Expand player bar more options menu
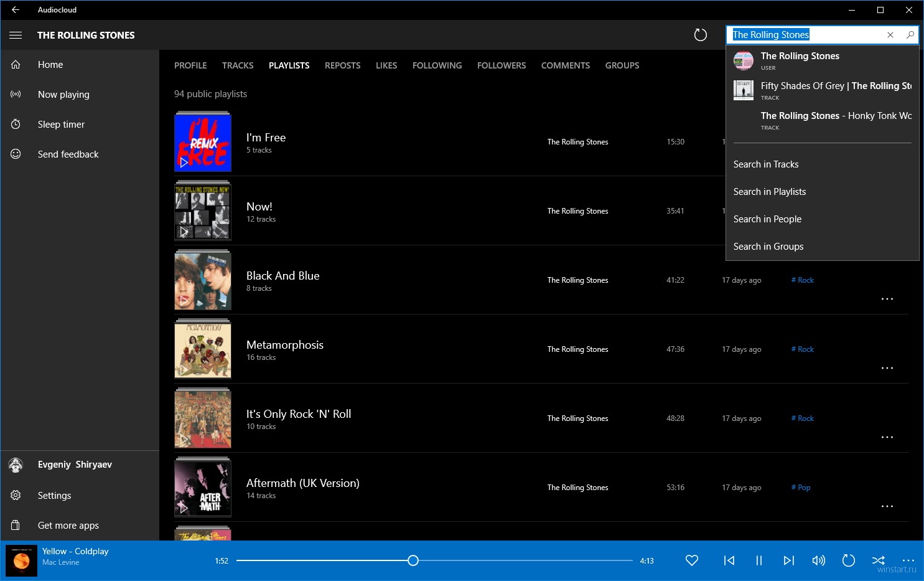 tap(908, 560)
